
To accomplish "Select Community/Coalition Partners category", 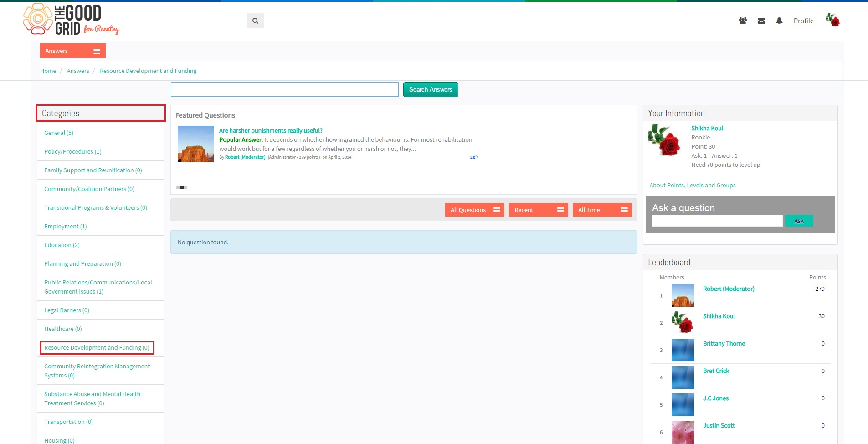I will (89, 189).
